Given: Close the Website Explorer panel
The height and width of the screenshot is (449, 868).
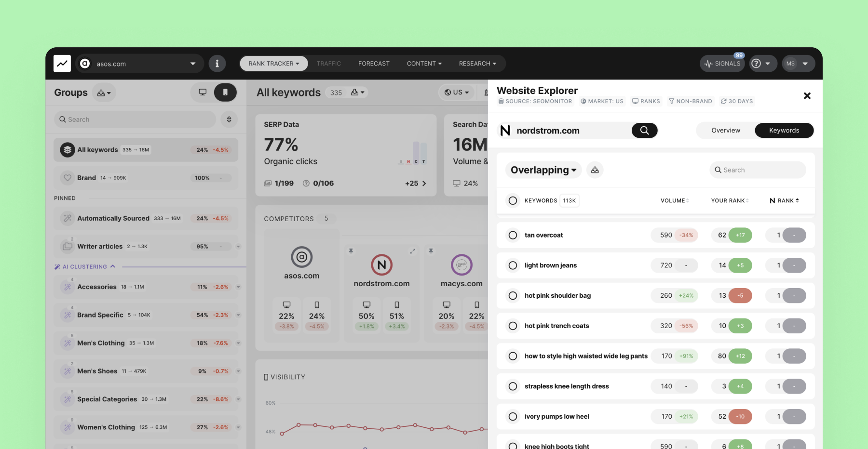Looking at the screenshot, I should pyautogui.click(x=807, y=96).
